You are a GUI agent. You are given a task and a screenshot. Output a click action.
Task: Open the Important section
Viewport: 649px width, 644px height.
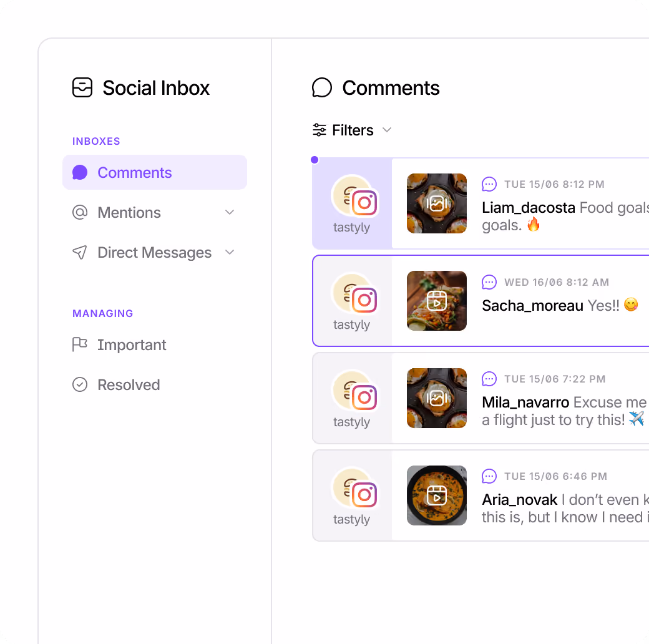132,344
